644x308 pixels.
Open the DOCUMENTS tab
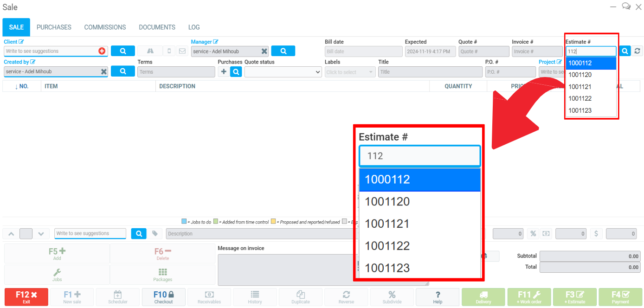pos(157,27)
